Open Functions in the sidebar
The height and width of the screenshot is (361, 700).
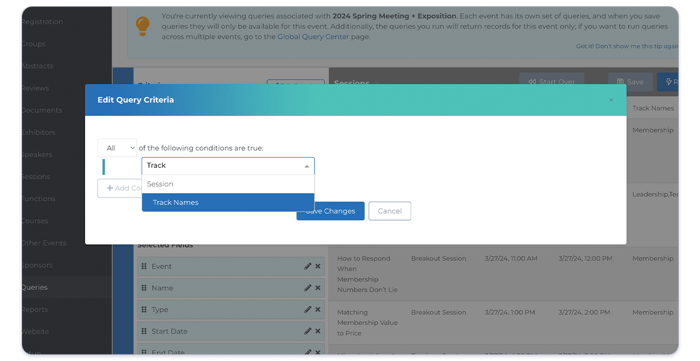[x=39, y=199]
